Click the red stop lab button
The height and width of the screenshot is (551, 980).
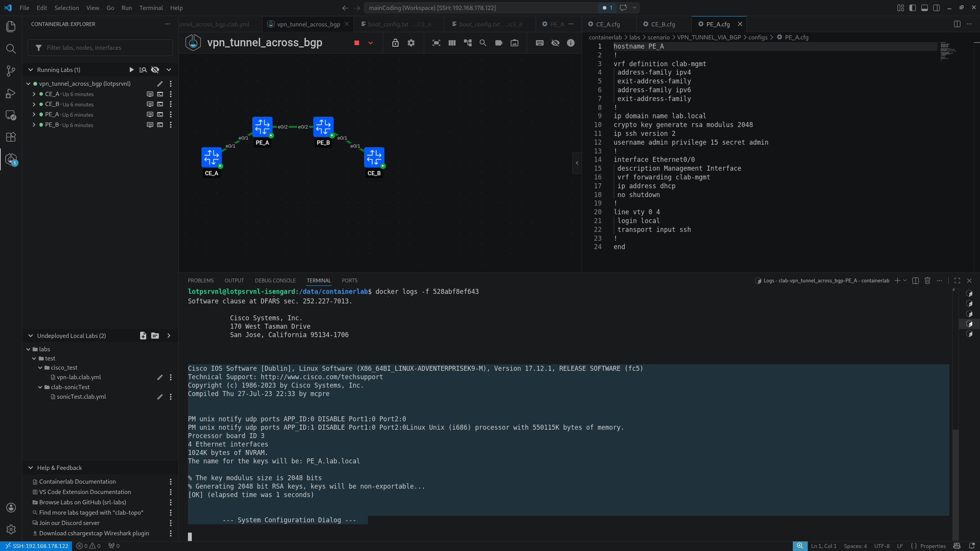coord(356,43)
